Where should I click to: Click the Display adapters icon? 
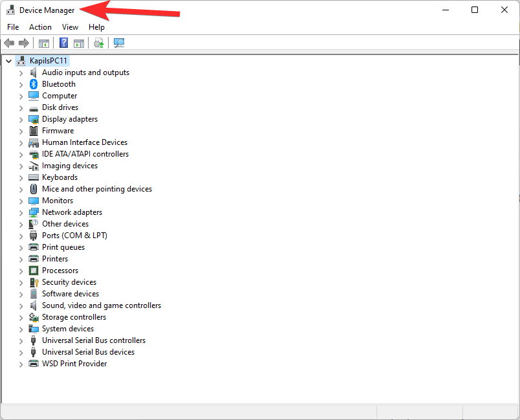[34, 119]
